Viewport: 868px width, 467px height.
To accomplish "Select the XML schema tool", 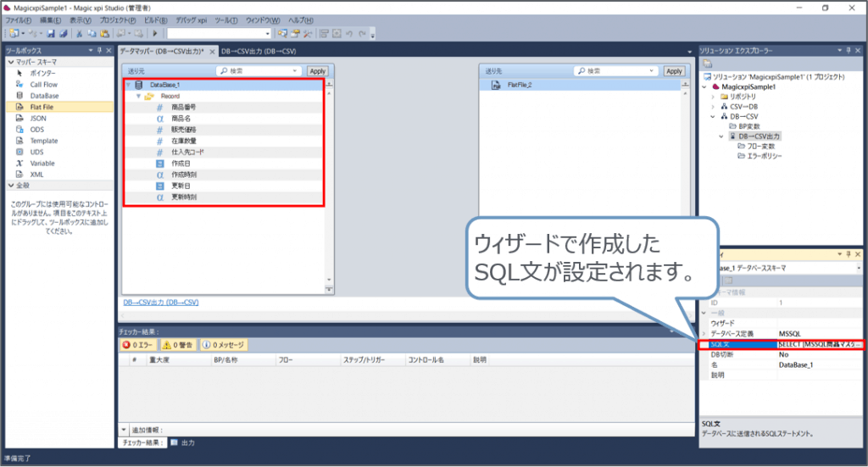I will [x=36, y=174].
